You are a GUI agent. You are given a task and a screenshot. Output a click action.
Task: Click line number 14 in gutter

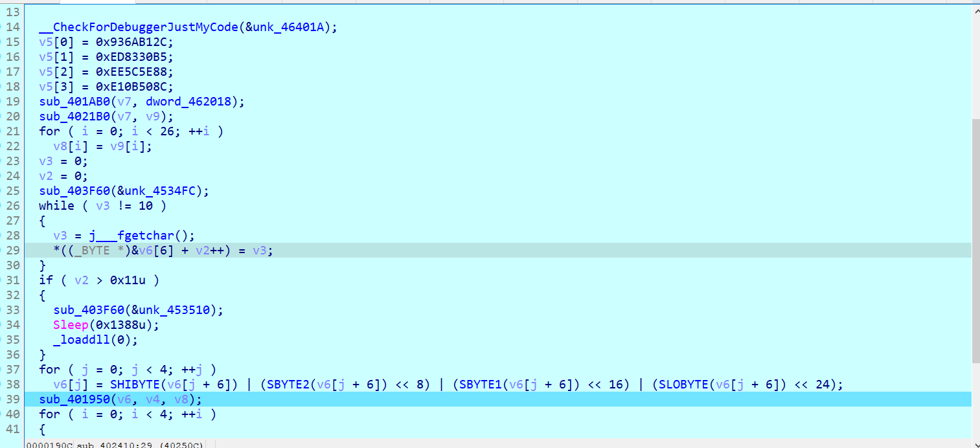(14, 27)
